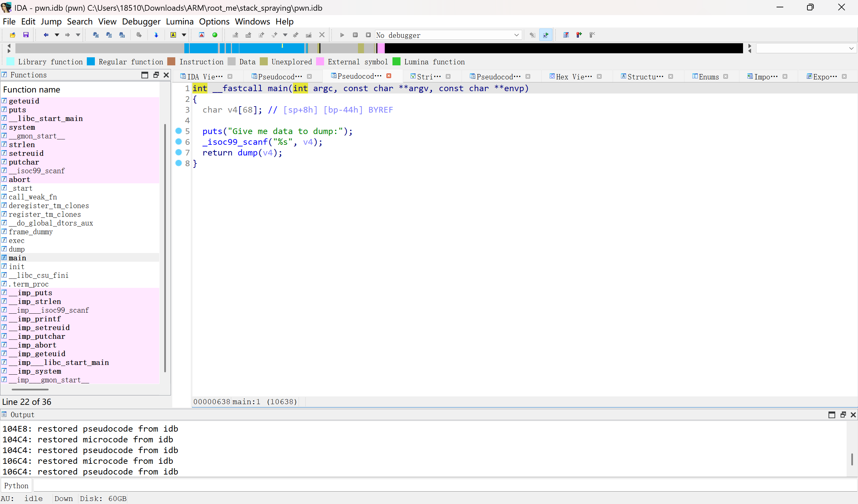Click the search text binoculars icon

pos(109,35)
